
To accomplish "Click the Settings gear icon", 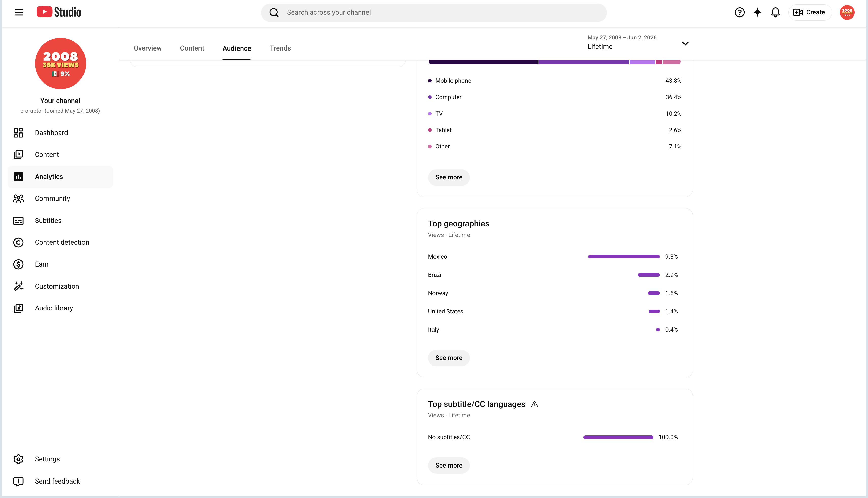I will [19, 459].
